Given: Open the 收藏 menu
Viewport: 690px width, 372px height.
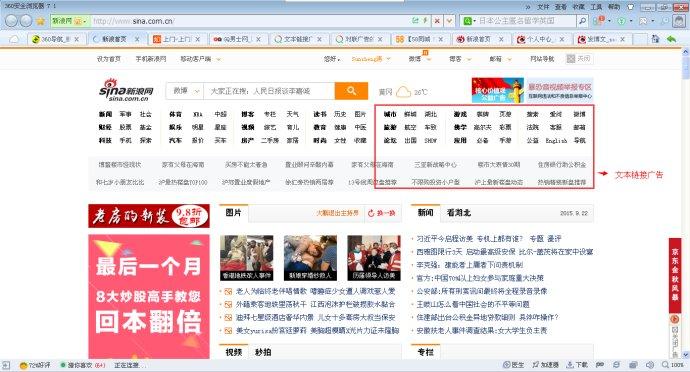Looking at the screenshot, I should click(x=578, y=7).
